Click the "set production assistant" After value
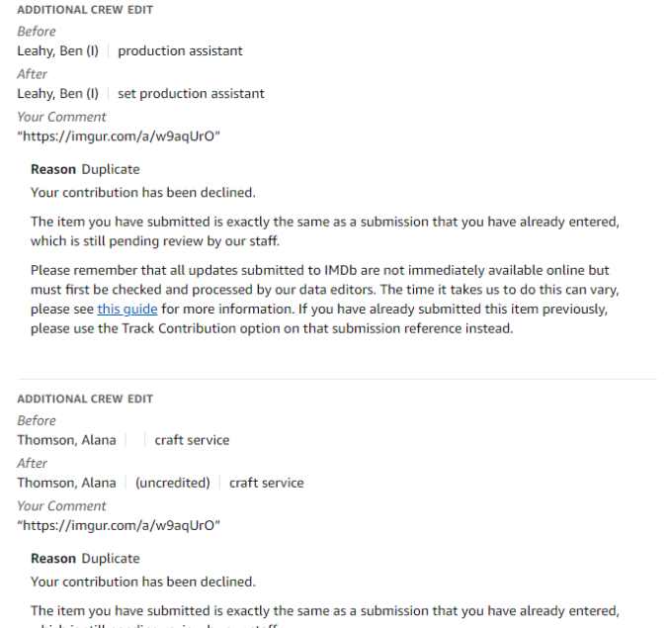This screenshot has height=628, width=672. [191, 94]
